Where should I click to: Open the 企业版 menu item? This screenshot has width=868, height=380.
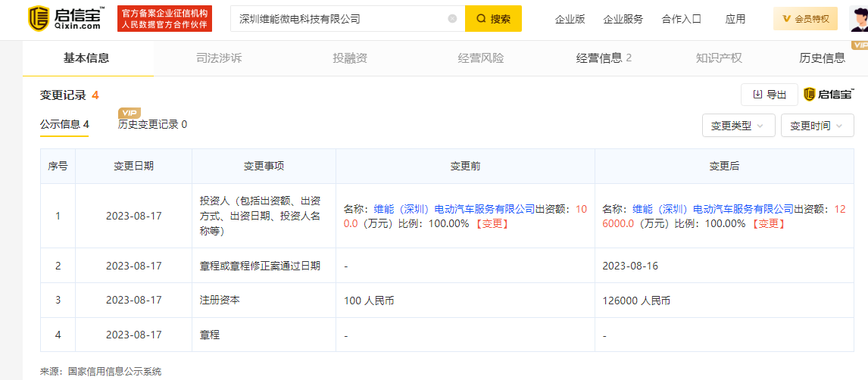coord(570,19)
